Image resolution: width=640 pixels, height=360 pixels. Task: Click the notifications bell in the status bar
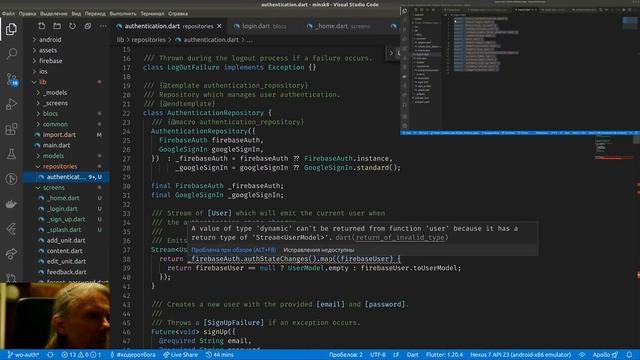tap(629, 355)
